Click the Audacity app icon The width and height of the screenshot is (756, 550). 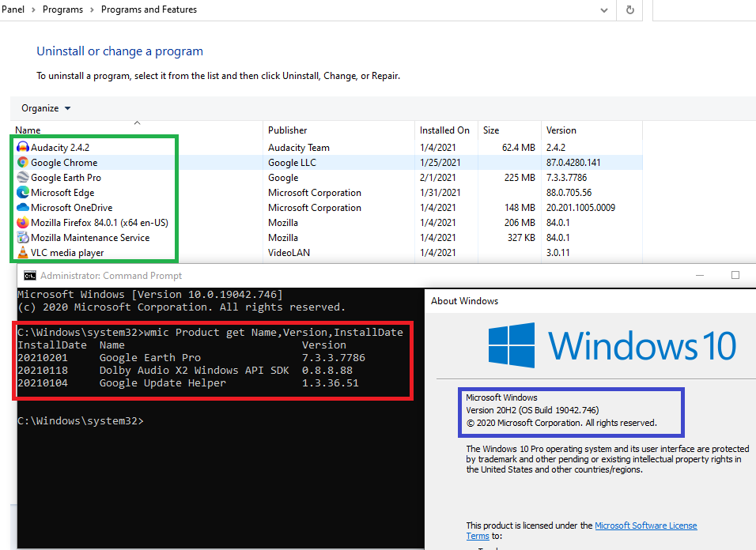[x=23, y=147]
